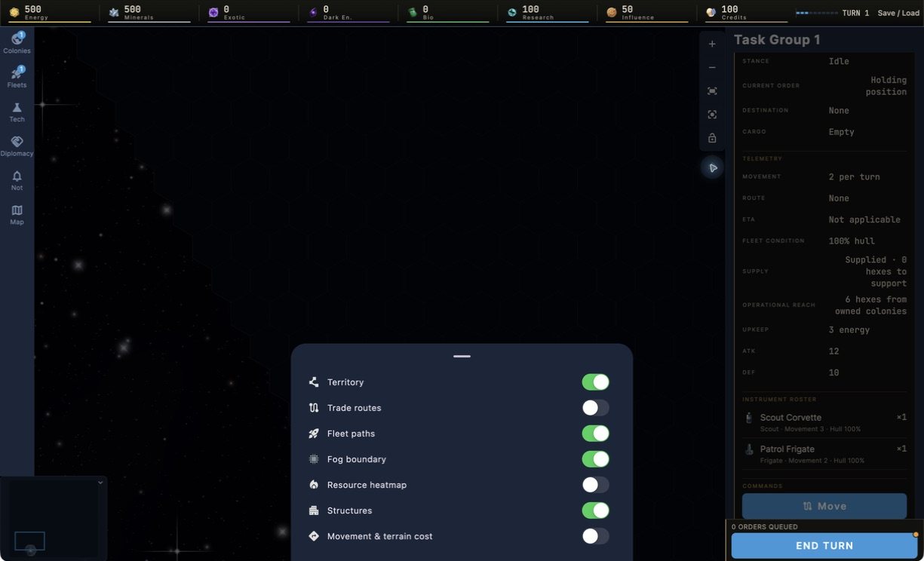The width and height of the screenshot is (924, 561).
Task: Click the Trade routes icon in layers
Action: [x=314, y=408]
